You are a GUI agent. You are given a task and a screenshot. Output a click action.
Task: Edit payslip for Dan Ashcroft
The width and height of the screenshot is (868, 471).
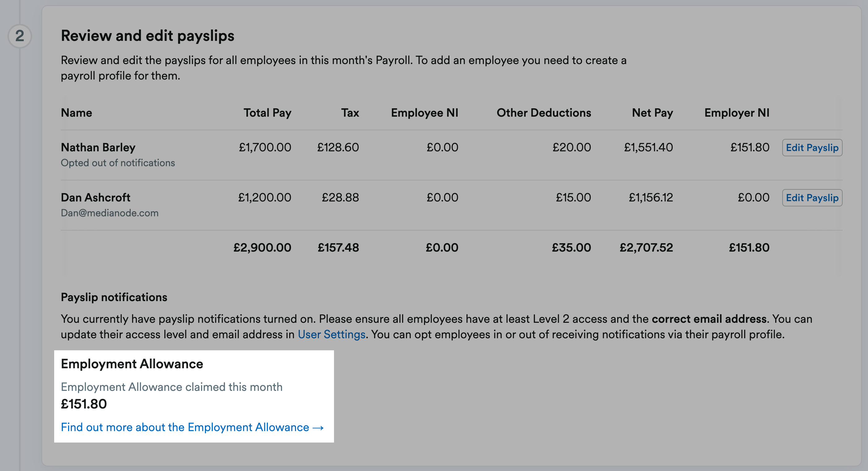click(812, 198)
